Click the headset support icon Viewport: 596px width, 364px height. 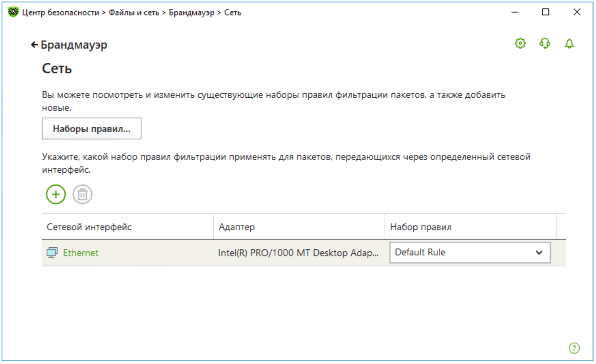pyautogui.click(x=545, y=43)
